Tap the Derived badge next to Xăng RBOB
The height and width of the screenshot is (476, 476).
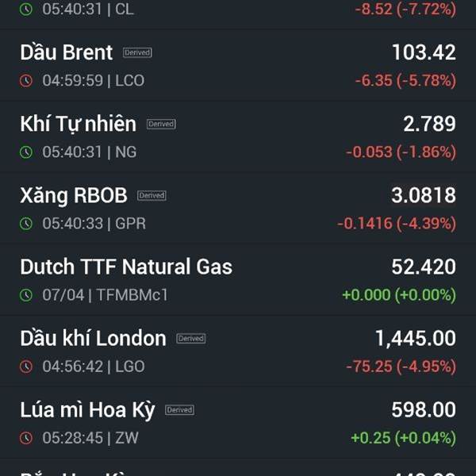(x=152, y=195)
